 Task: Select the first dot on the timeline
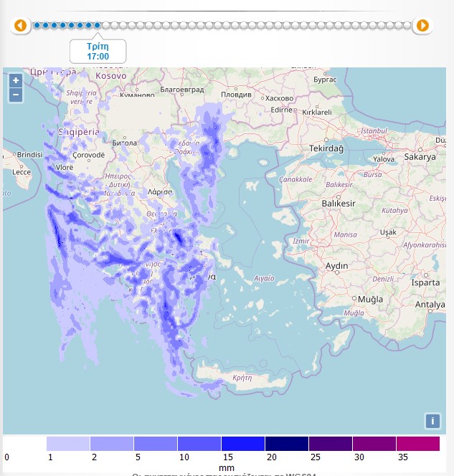click(37, 25)
